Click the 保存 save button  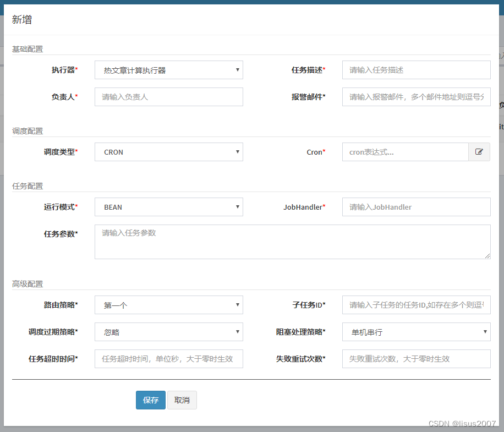[150, 400]
